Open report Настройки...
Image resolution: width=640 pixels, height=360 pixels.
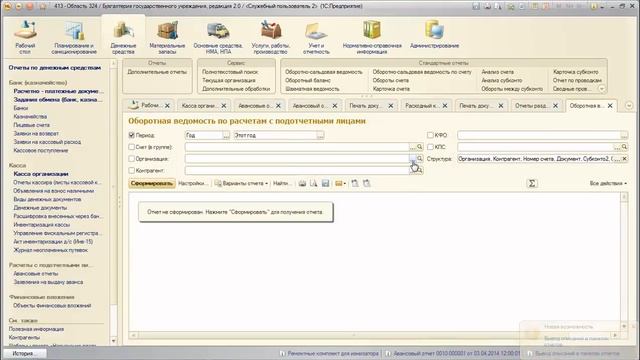point(193,184)
